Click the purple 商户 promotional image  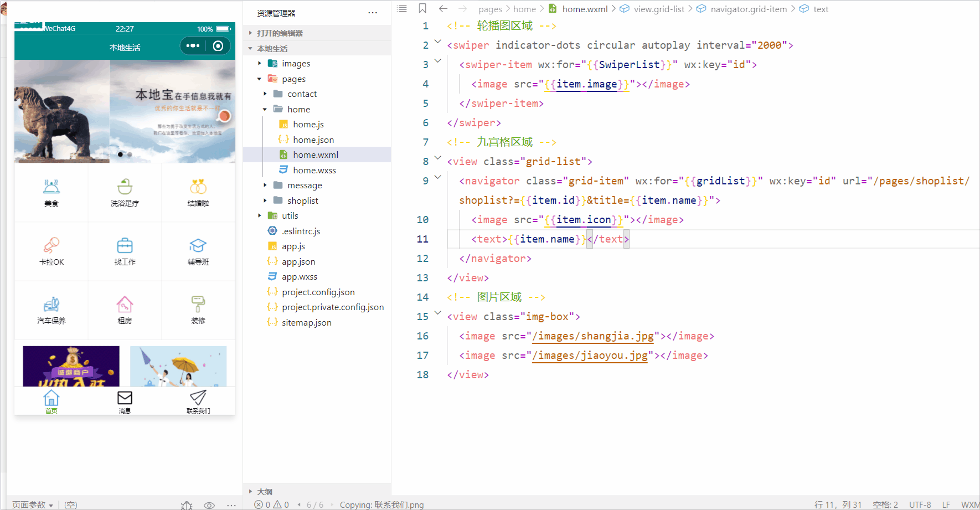pos(71,366)
